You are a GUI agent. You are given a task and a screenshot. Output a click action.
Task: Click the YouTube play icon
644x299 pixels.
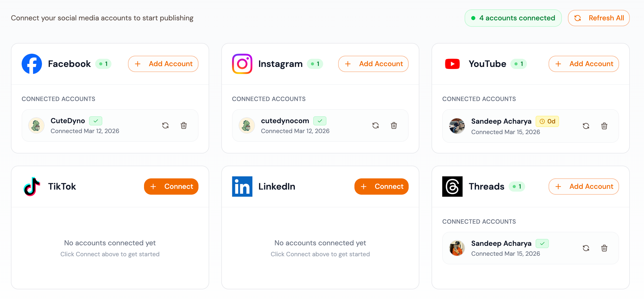452,64
